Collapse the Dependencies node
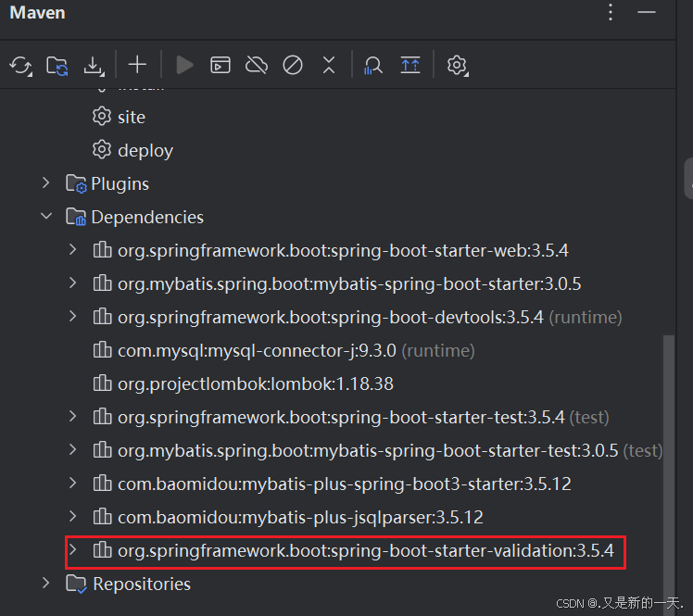Screen dimensions: 693x616 46,217
